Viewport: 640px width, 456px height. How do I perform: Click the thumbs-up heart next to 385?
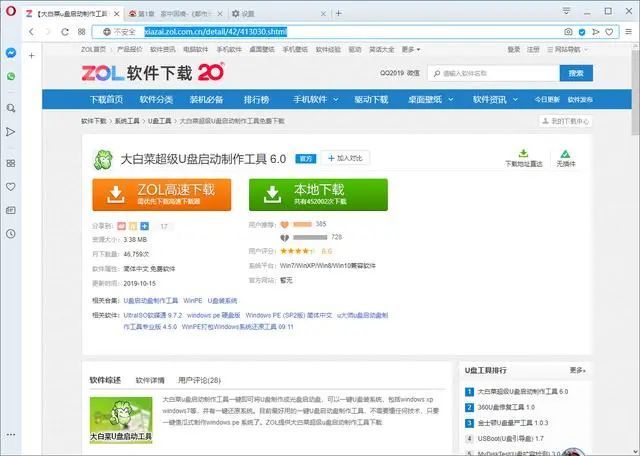(x=284, y=224)
